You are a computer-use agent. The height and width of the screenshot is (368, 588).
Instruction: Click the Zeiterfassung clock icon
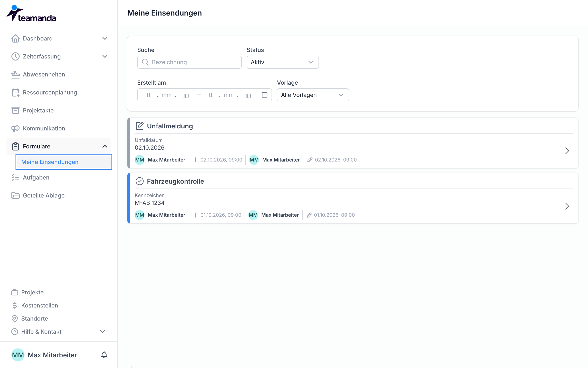pos(16,56)
